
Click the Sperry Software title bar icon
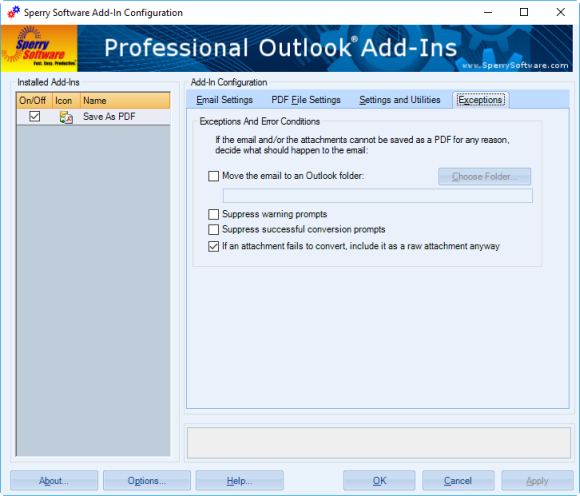click(14, 12)
